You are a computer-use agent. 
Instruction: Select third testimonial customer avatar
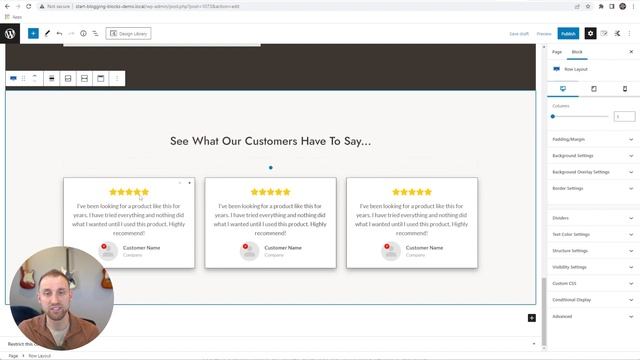pyautogui.click(x=391, y=251)
